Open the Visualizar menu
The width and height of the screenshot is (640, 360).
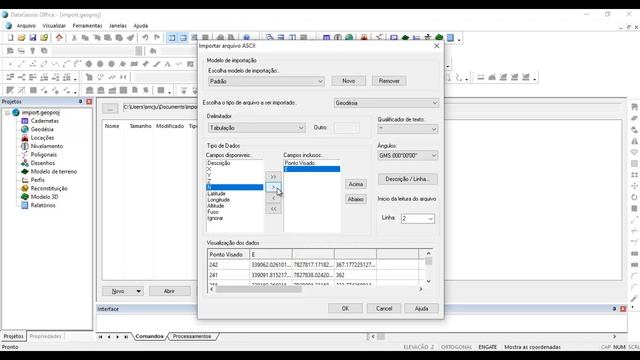tap(54, 26)
